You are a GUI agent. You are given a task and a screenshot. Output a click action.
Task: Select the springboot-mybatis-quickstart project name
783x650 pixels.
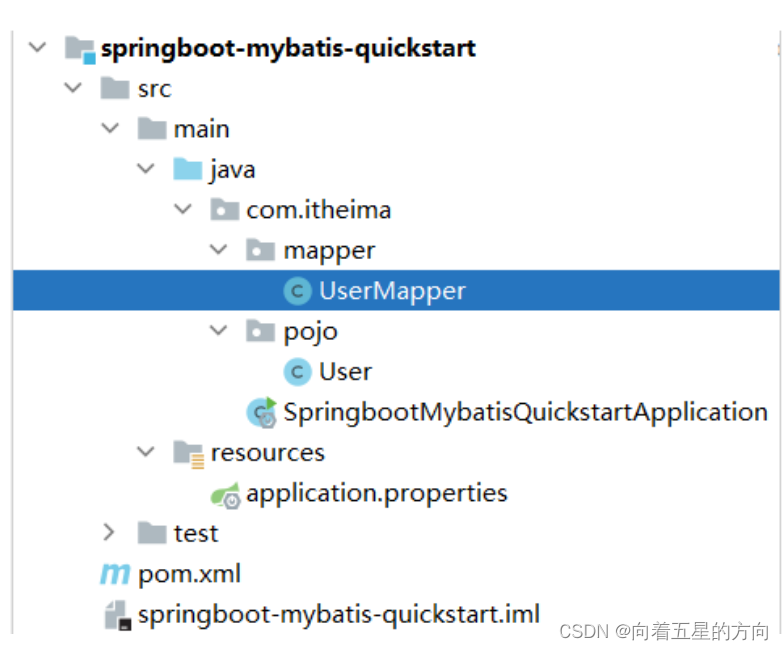point(288,49)
